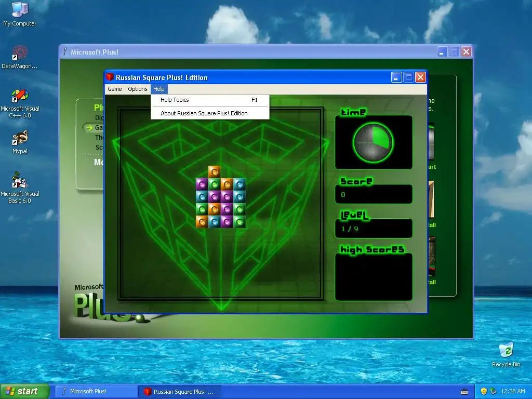The height and width of the screenshot is (399, 532).
Task: Select Microsoft Visual C++ 6.0 shortcut
Action: (x=20, y=103)
